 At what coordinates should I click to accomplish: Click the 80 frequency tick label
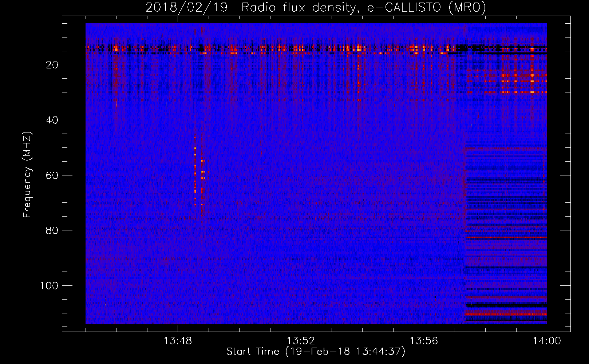(x=52, y=230)
